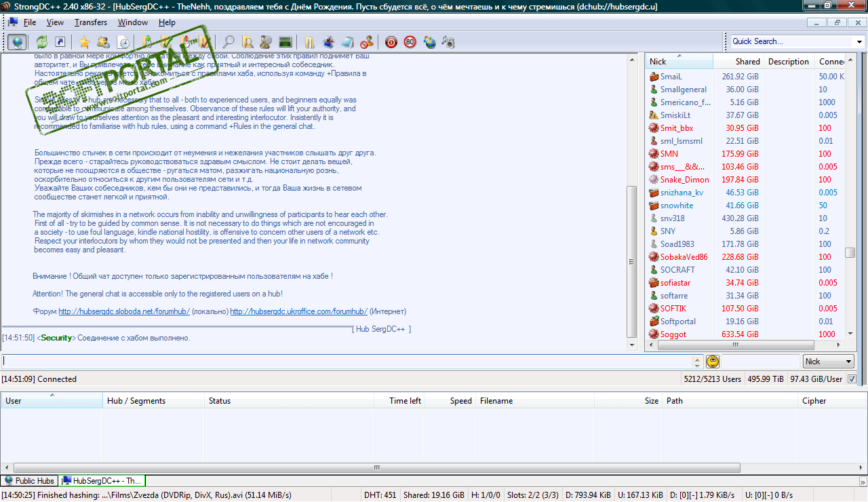Image resolution: width=868 pixels, height=502 pixels.
Task: Sort user list by Shared column
Action: (738, 61)
